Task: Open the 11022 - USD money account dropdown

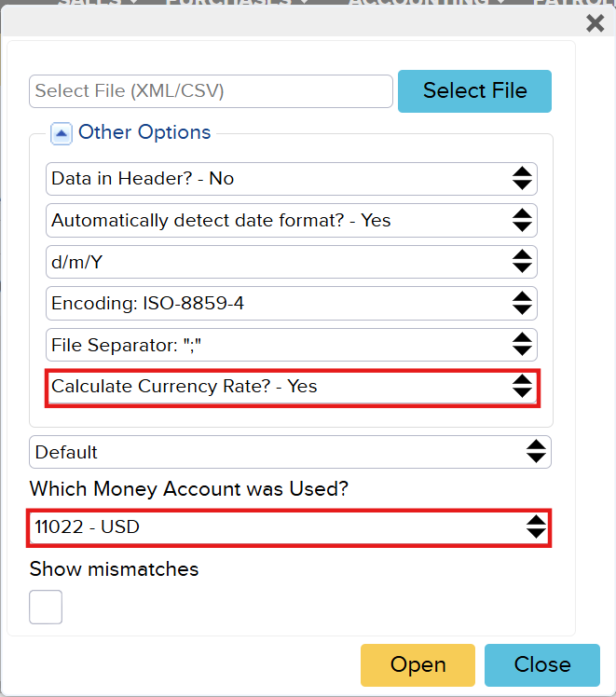Action: [289, 527]
